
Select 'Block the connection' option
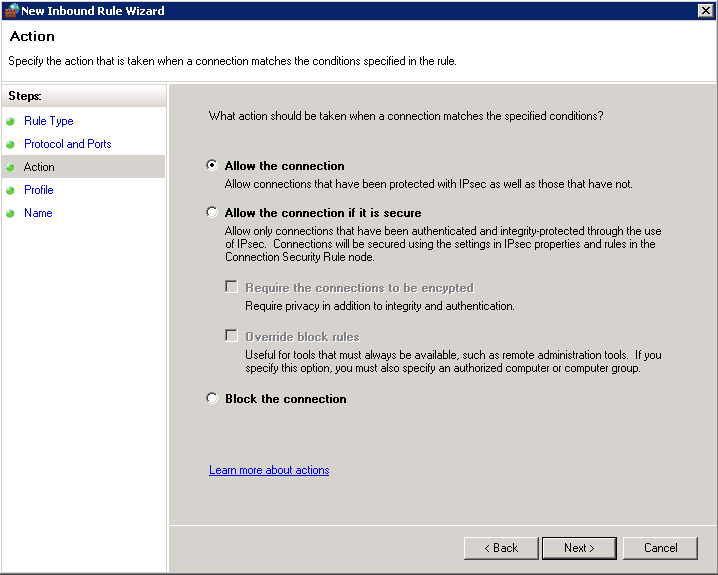212,399
